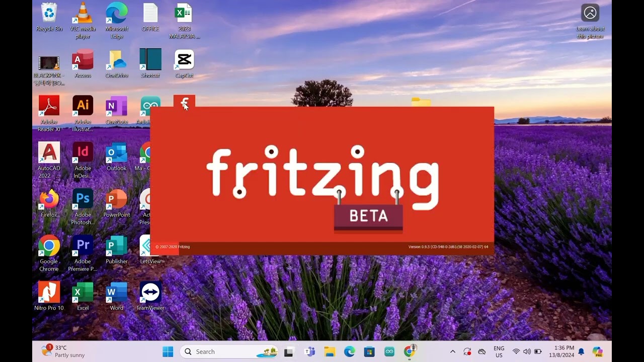The height and width of the screenshot is (362, 644).
Task: Open Task View on the taskbar
Action: pos(289,351)
